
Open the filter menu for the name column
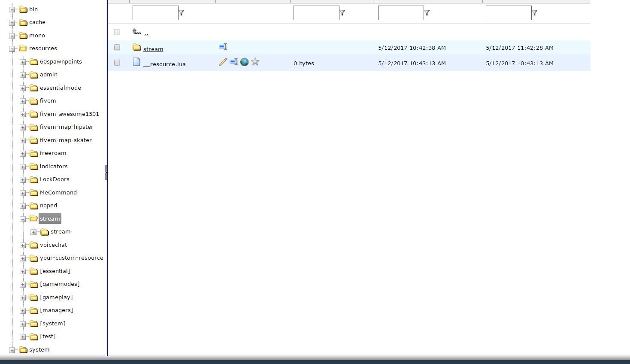coord(182,13)
